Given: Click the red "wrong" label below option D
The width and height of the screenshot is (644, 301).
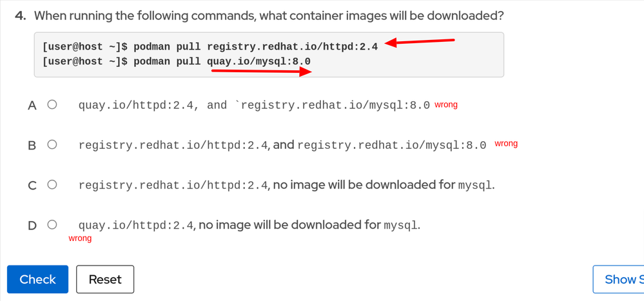Looking at the screenshot, I should point(80,238).
